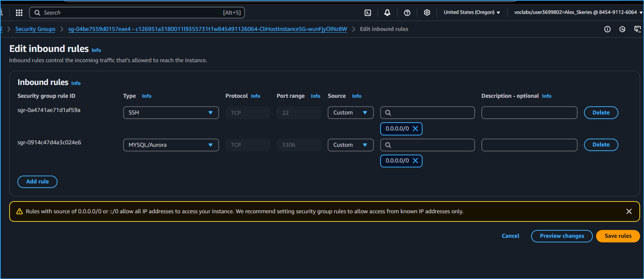Click the port range field showing 22
This screenshot has height=279, width=644.
[x=299, y=113]
